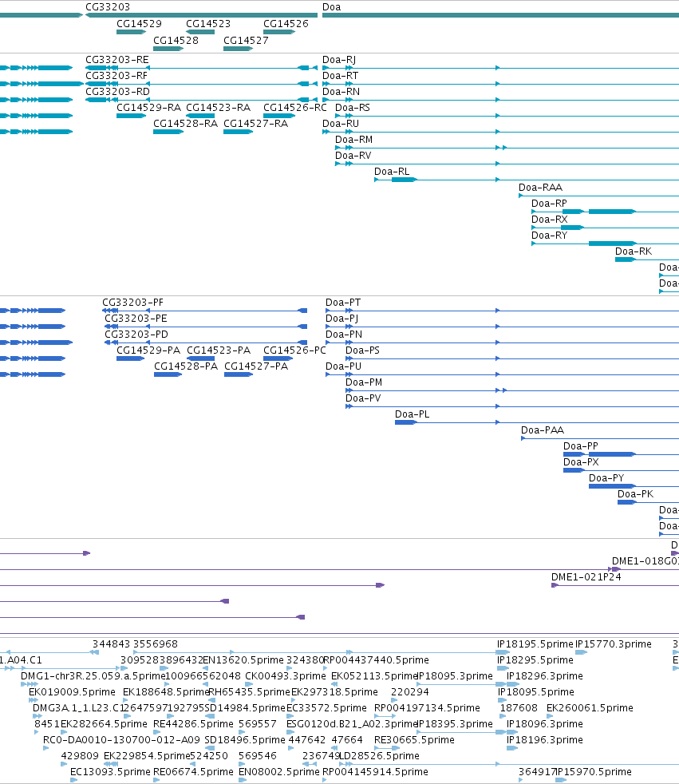Select the Doa-RX transcript label

point(549,220)
